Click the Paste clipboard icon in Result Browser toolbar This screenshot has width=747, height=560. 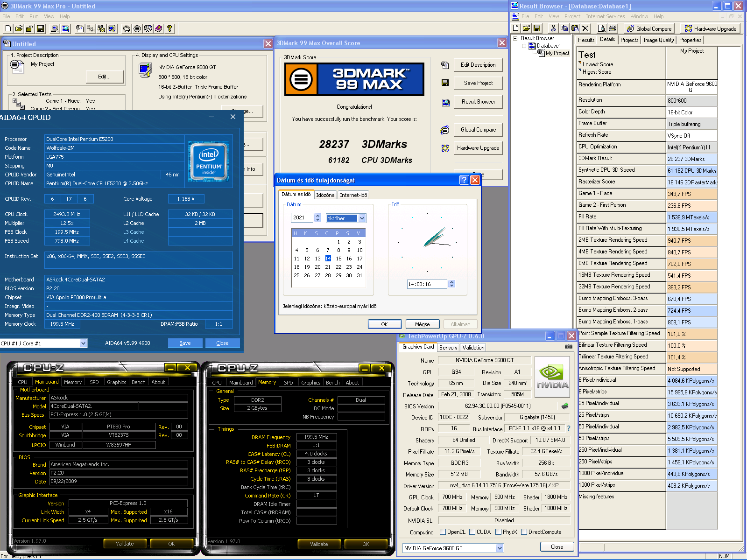(575, 28)
